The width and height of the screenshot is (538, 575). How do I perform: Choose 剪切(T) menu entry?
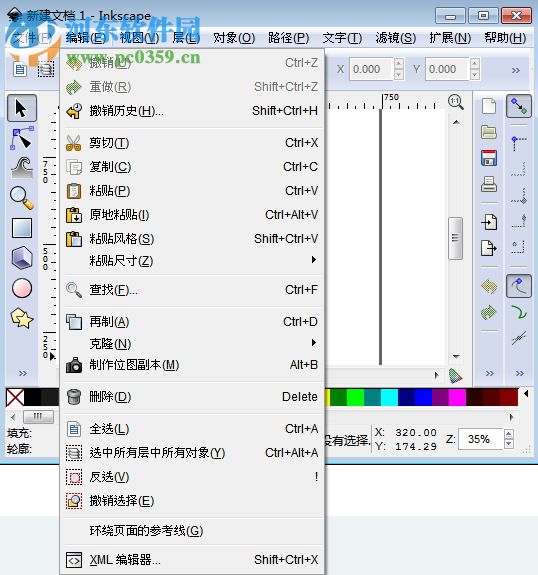click(x=192, y=143)
